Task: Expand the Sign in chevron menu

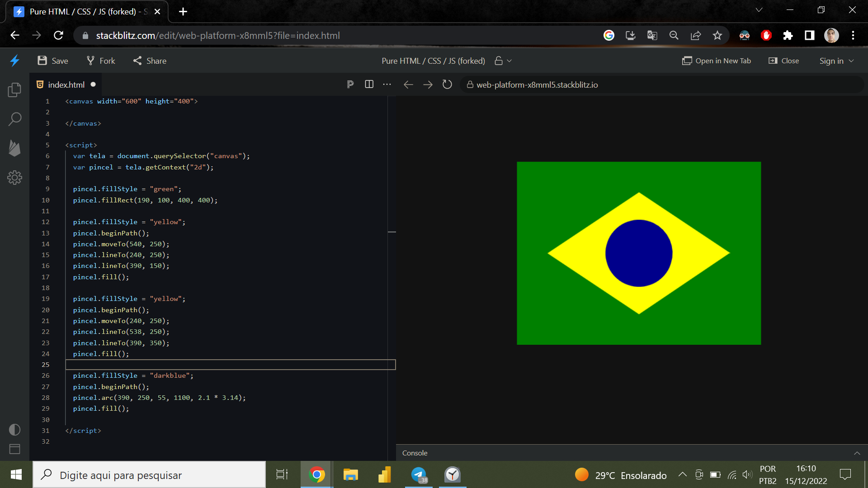Action: (851, 61)
